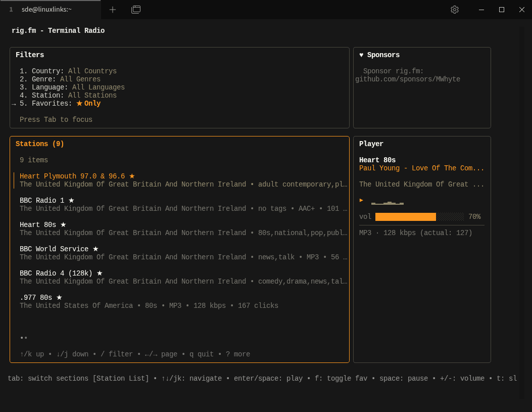Viewport: 532px width, 412px height.
Task: Toggle favorite star on .977 80s
Action: pos(59,298)
